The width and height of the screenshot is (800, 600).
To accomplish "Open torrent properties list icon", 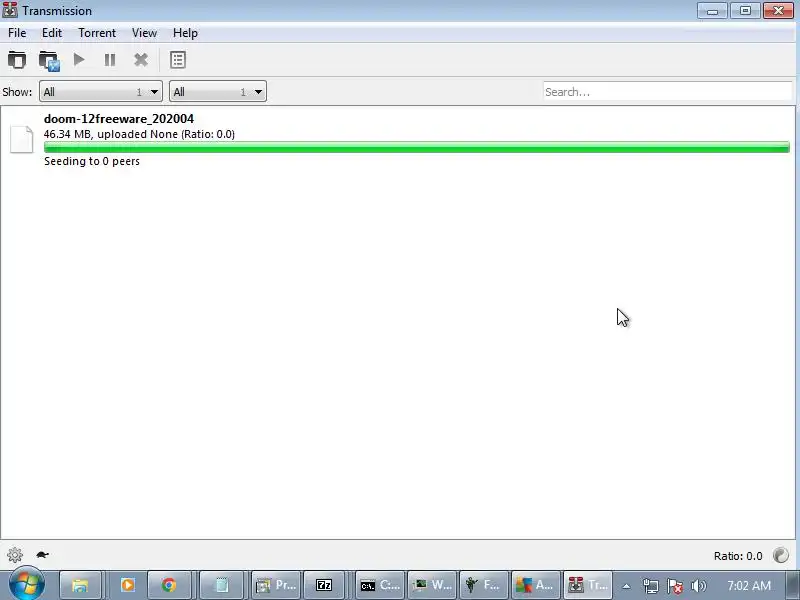I will click(178, 60).
